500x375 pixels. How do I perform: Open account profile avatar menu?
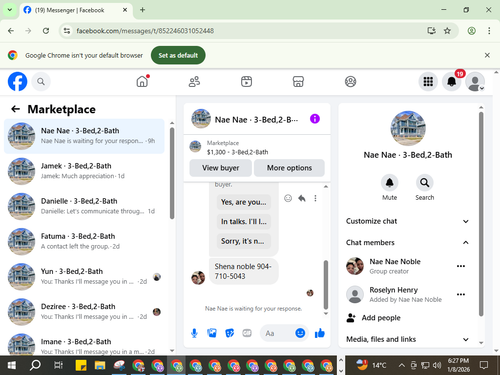pyautogui.click(x=475, y=81)
